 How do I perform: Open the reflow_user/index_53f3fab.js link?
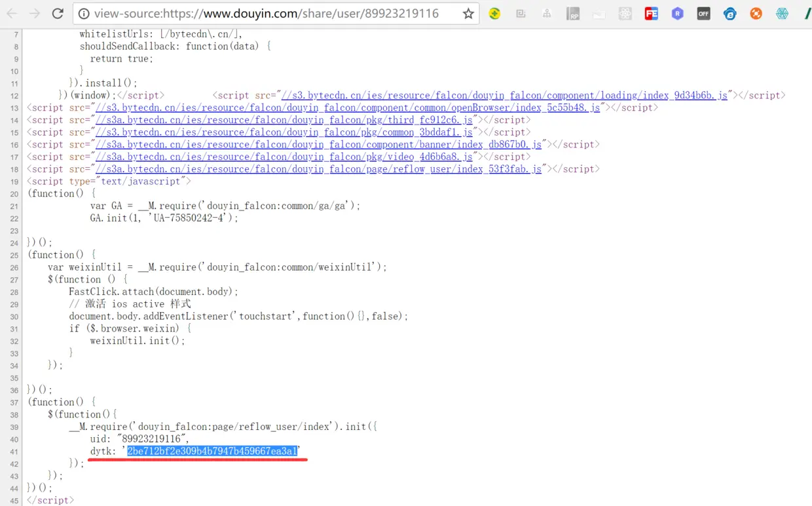point(318,169)
